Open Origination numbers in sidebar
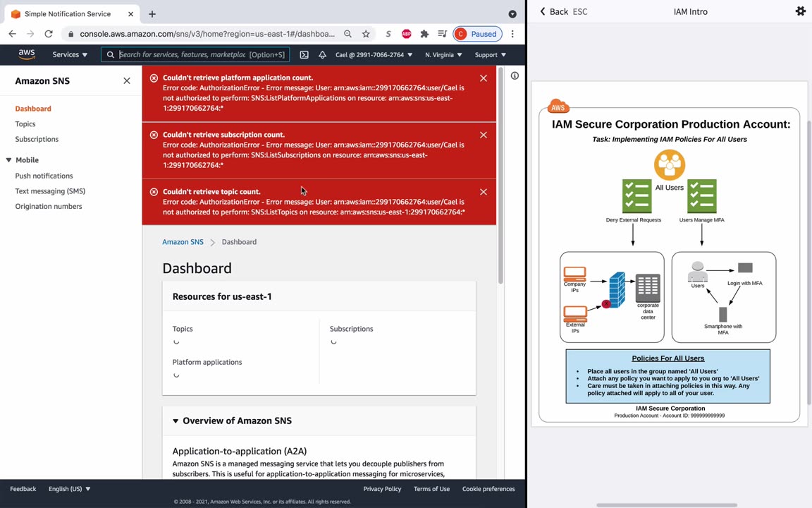Viewport: 812px width, 508px height. click(49, 206)
